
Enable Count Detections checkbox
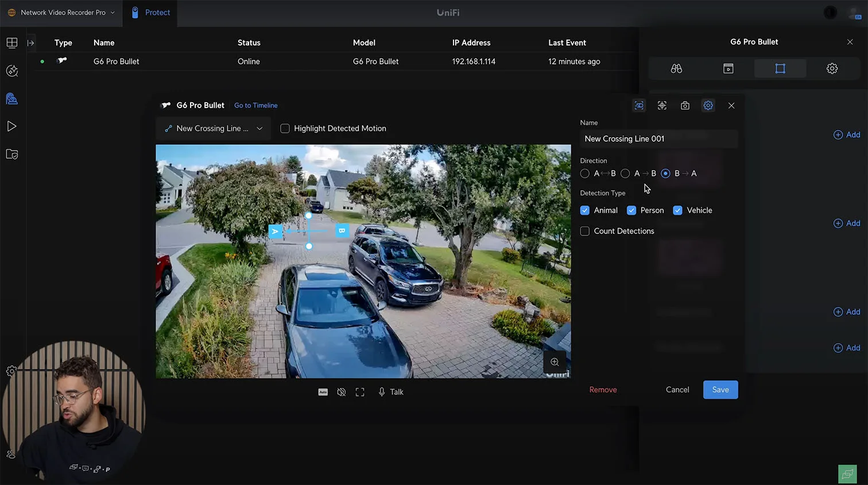coord(585,231)
